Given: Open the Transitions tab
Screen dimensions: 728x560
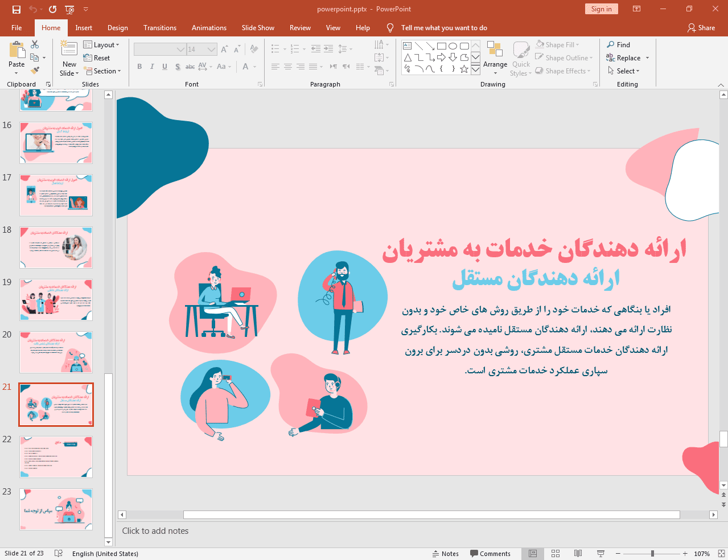Looking at the screenshot, I should pyautogui.click(x=160, y=28).
